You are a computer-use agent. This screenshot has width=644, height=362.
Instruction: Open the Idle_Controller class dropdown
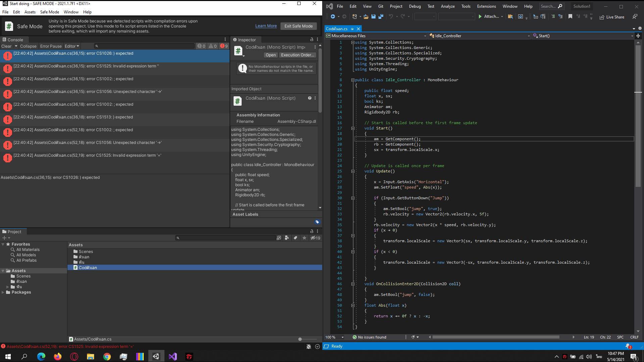(x=480, y=36)
